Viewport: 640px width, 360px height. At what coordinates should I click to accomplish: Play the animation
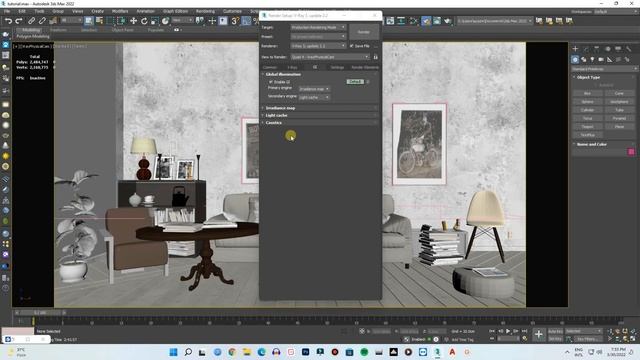point(508,331)
